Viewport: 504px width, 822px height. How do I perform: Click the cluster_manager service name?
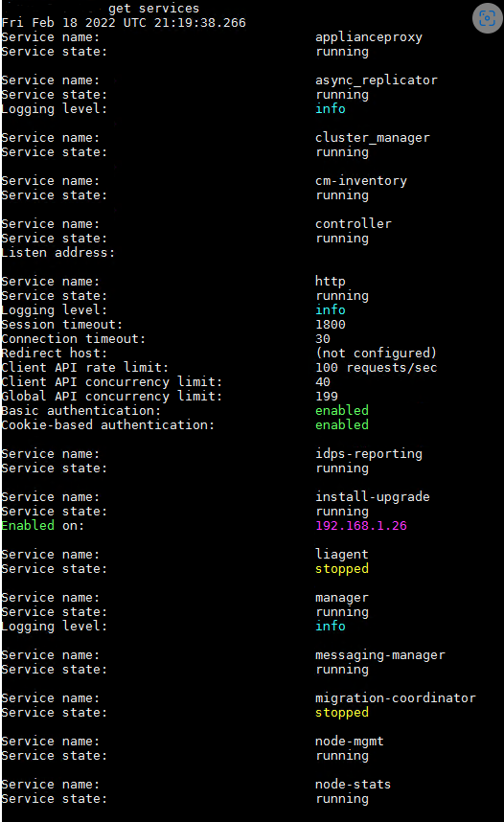(373, 138)
